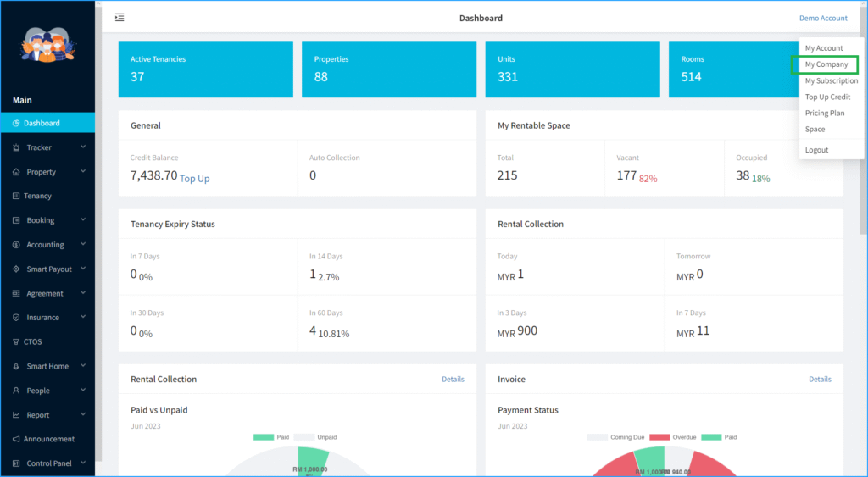
Task: Open My Subscription menu entry
Action: tap(831, 80)
